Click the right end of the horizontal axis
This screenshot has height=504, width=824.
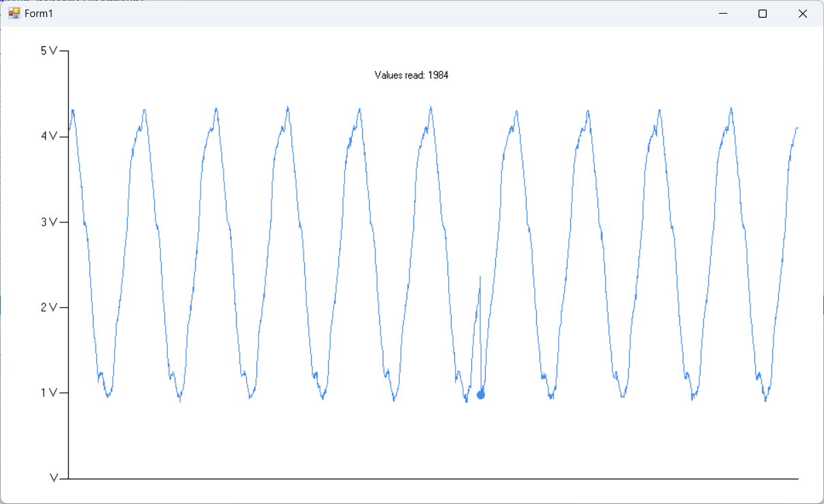(x=797, y=479)
